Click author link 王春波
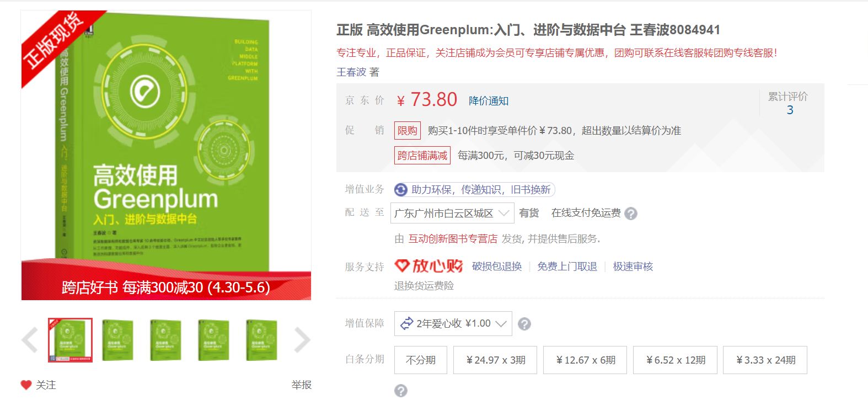 tap(351, 72)
